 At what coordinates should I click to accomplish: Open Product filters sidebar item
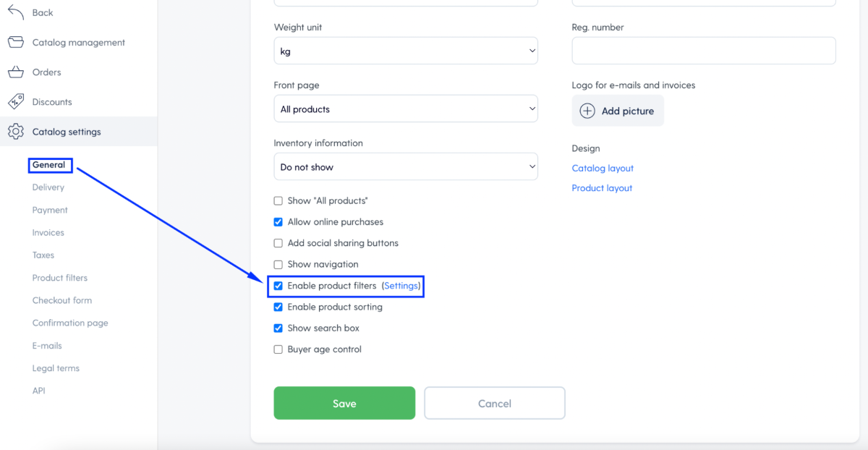60,278
